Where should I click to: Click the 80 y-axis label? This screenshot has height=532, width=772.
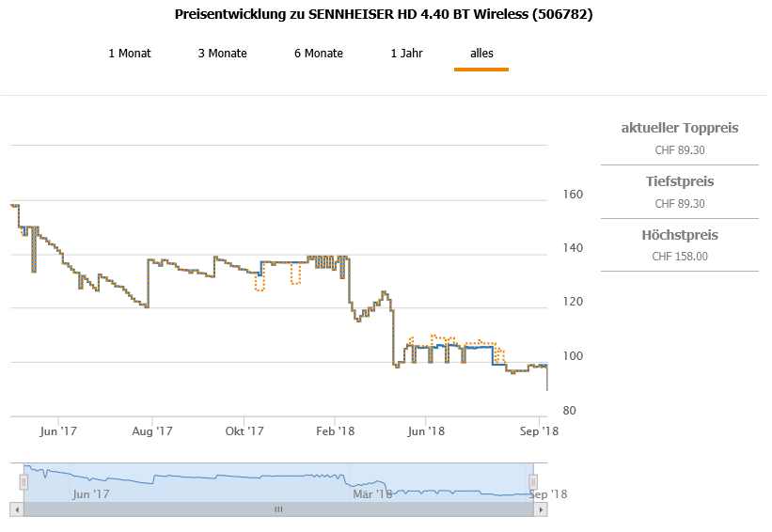point(569,411)
